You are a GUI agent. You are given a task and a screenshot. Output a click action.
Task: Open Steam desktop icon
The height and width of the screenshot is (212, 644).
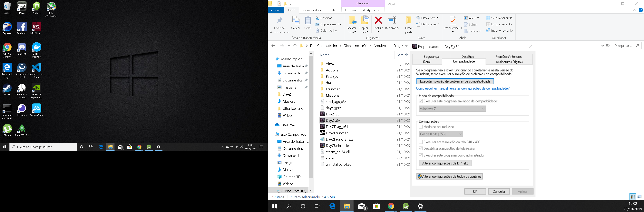[x=7, y=90]
